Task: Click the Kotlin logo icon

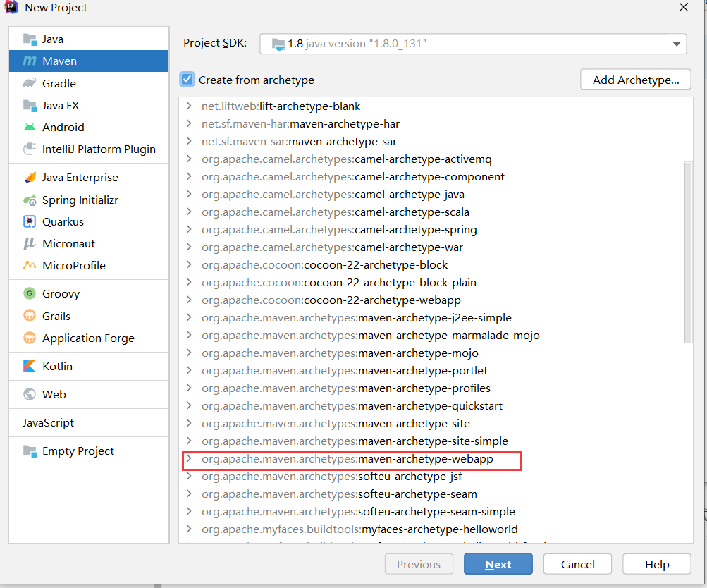Action: pos(30,366)
